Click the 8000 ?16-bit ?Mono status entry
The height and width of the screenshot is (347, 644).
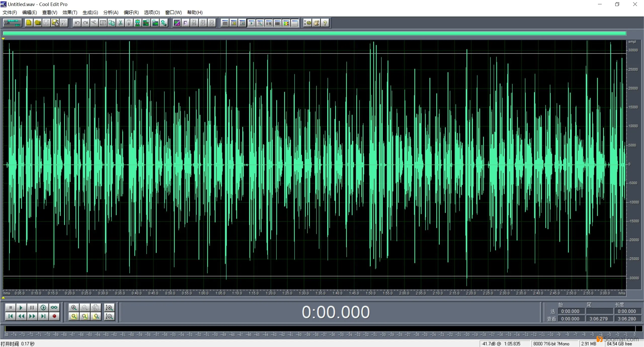click(551, 344)
